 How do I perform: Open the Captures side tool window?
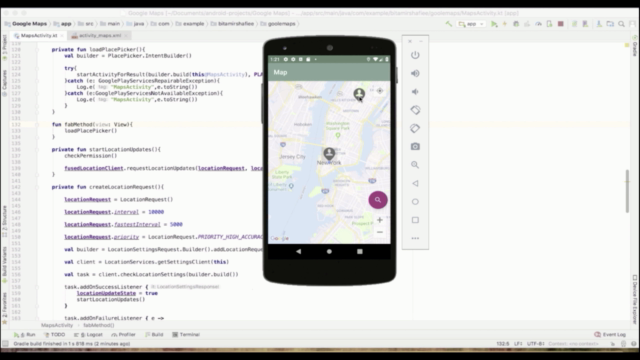tap(4, 83)
